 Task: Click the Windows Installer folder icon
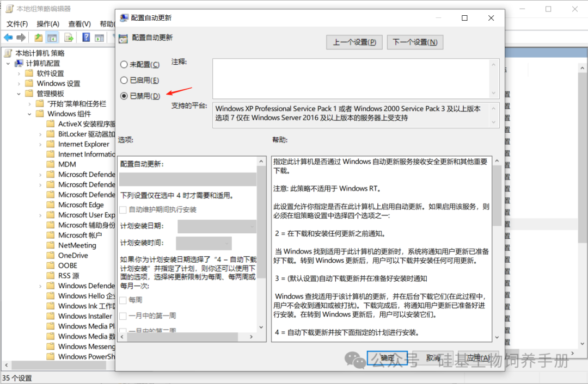(x=51, y=316)
